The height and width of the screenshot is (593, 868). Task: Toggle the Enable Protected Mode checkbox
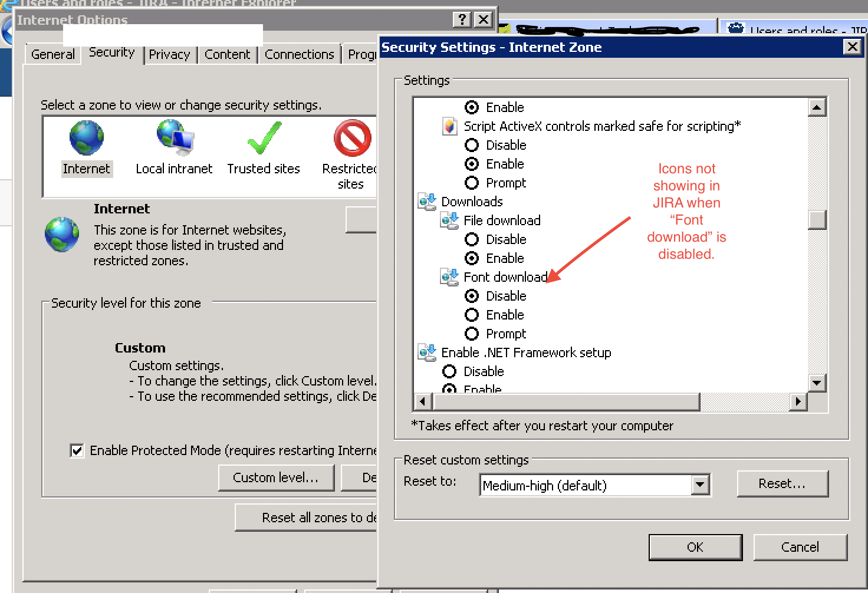[x=77, y=450]
